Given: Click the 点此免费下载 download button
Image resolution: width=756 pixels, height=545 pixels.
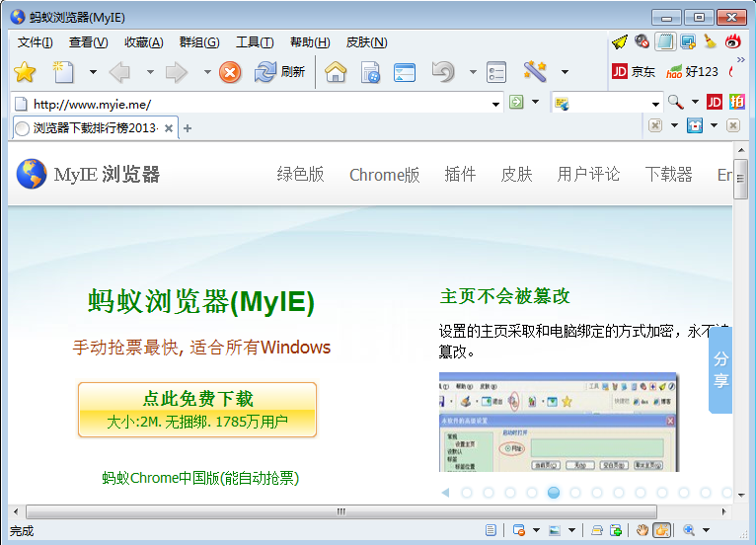Looking at the screenshot, I should click(197, 410).
